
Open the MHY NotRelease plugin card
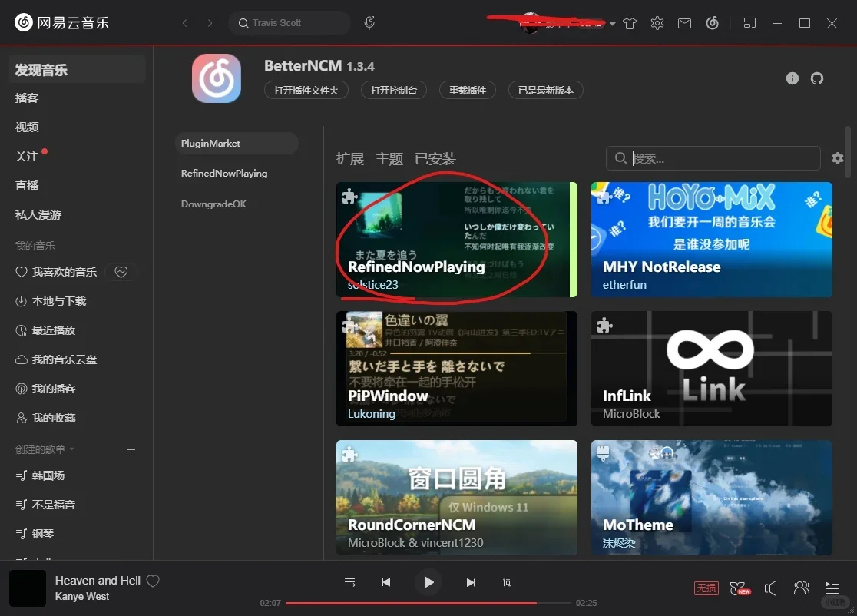712,240
